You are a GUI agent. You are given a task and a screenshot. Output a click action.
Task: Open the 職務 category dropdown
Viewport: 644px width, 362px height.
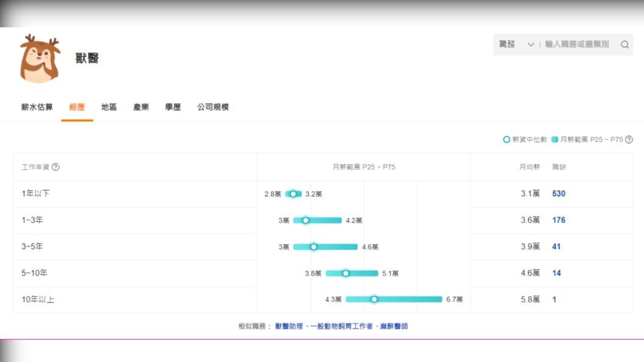click(x=516, y=44)
